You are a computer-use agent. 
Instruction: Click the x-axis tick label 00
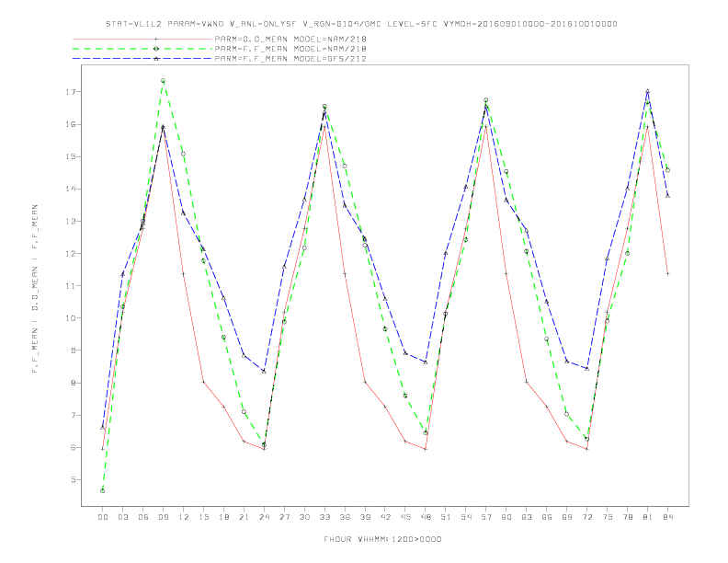pos(103,517)
